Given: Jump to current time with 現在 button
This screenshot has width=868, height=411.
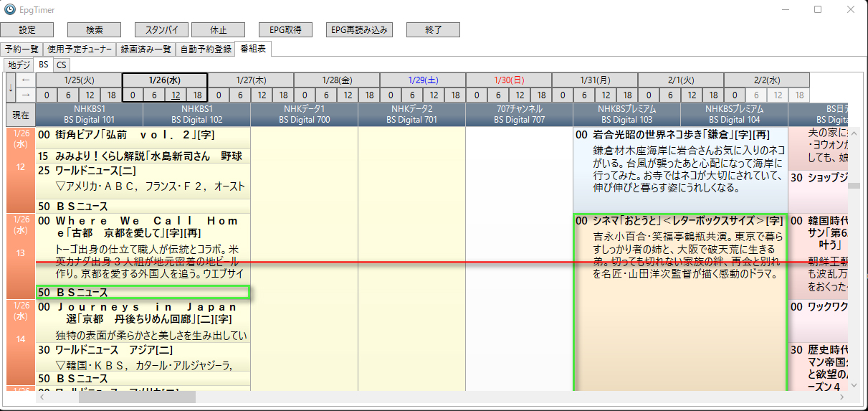Looking at the screenshot, I should pyautogui.click(x=21, y=115).
